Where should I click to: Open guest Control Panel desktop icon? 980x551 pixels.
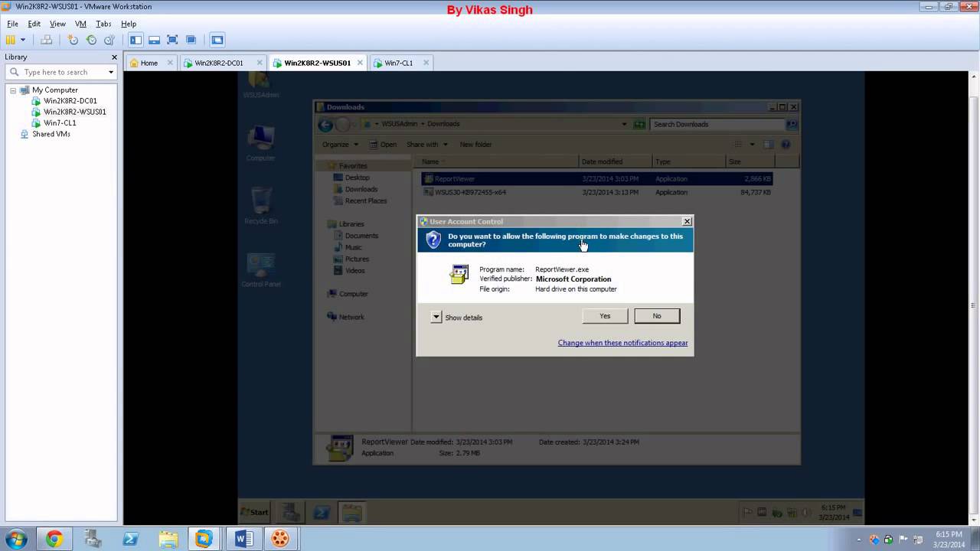pos(261,270)
